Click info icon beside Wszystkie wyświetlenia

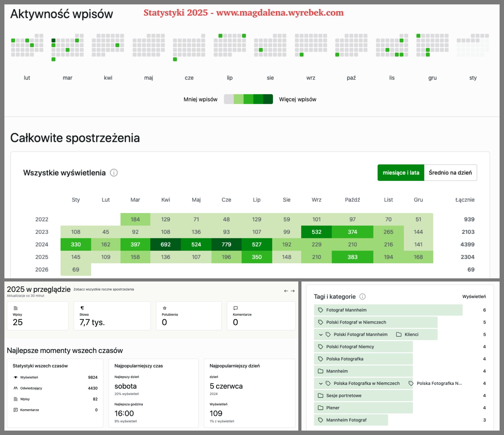(114, 173)
